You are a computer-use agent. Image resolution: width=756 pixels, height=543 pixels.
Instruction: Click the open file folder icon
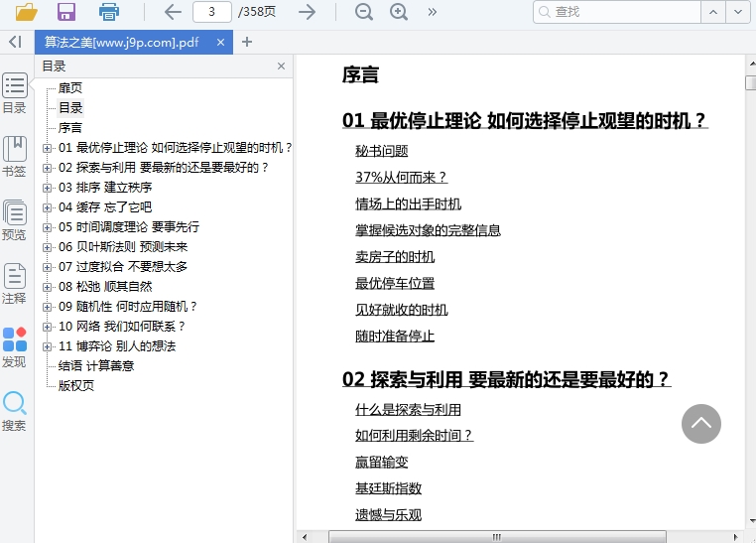(26, 12)
